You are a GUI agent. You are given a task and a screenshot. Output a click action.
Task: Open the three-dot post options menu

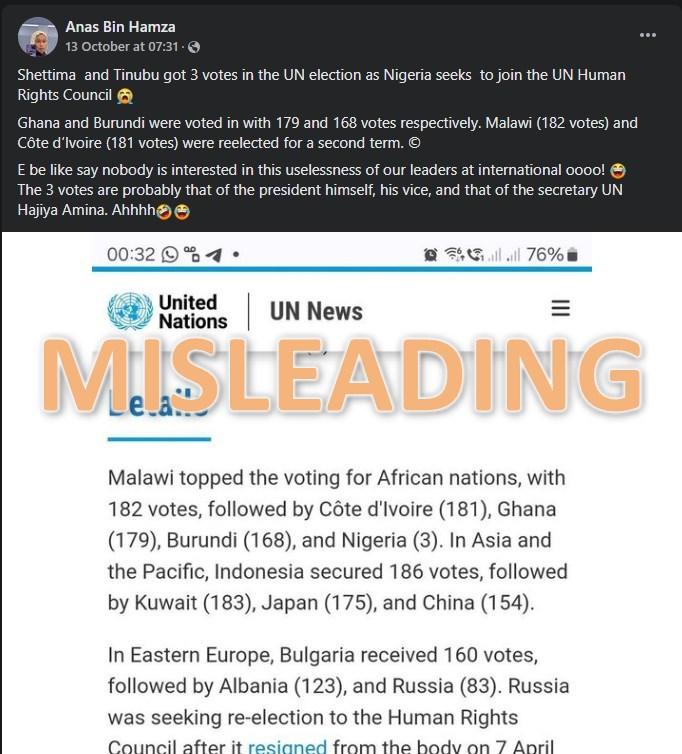[647, 35]
